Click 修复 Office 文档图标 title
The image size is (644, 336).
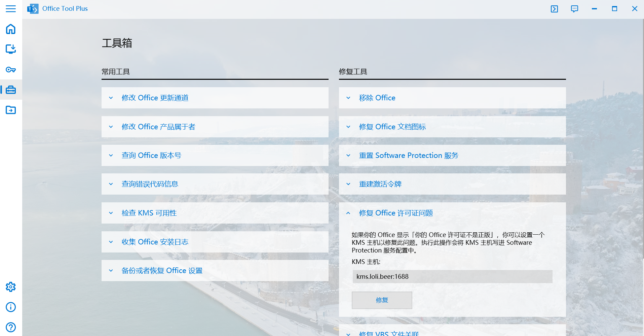(x=392, y=127)
